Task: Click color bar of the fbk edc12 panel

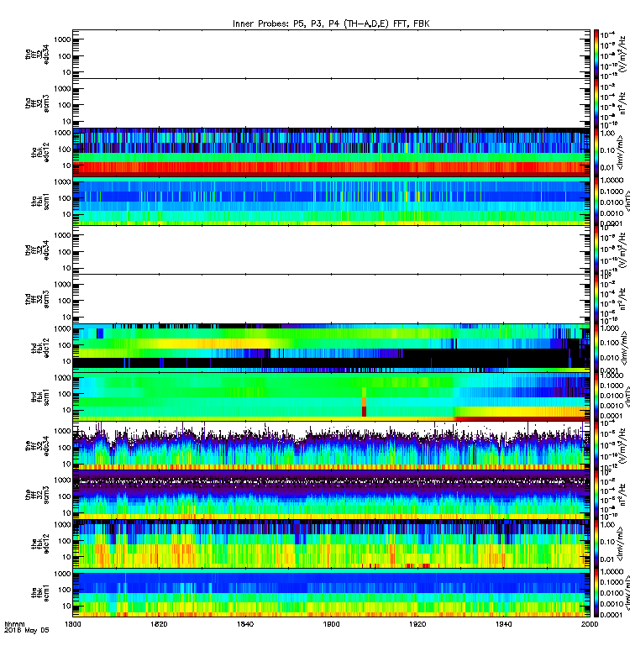Action: click(x=596, y=543)
